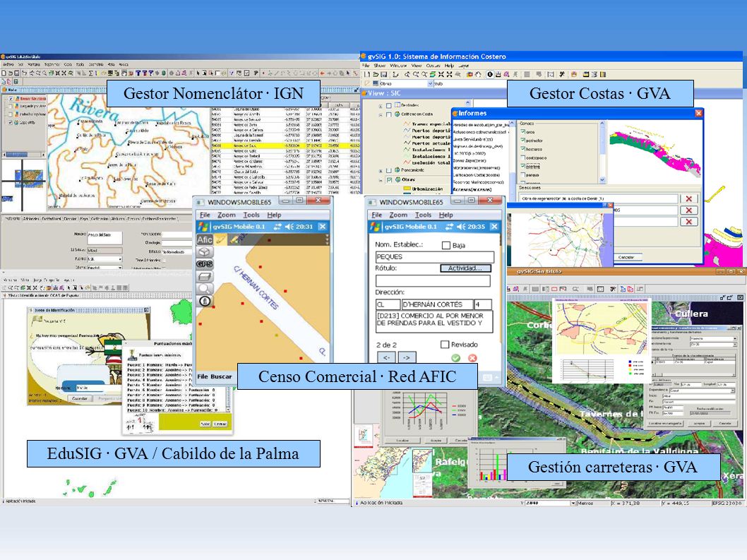
Task: Open the Show menu in Sistema de Información Costero
Action: tap(380, 65)
